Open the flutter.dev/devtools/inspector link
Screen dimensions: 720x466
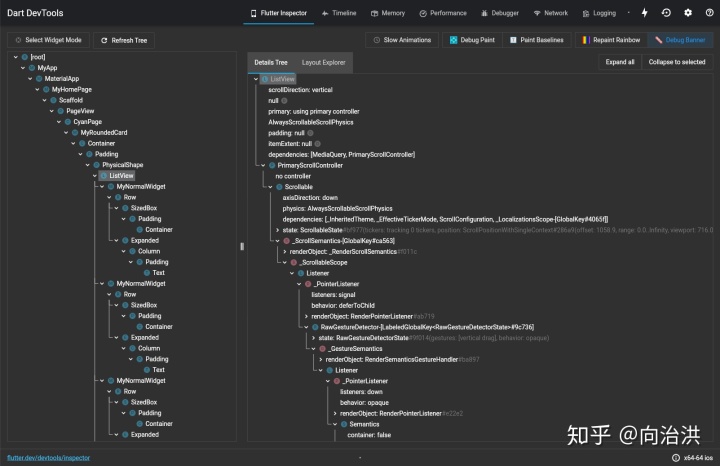(x=49, y=458)
